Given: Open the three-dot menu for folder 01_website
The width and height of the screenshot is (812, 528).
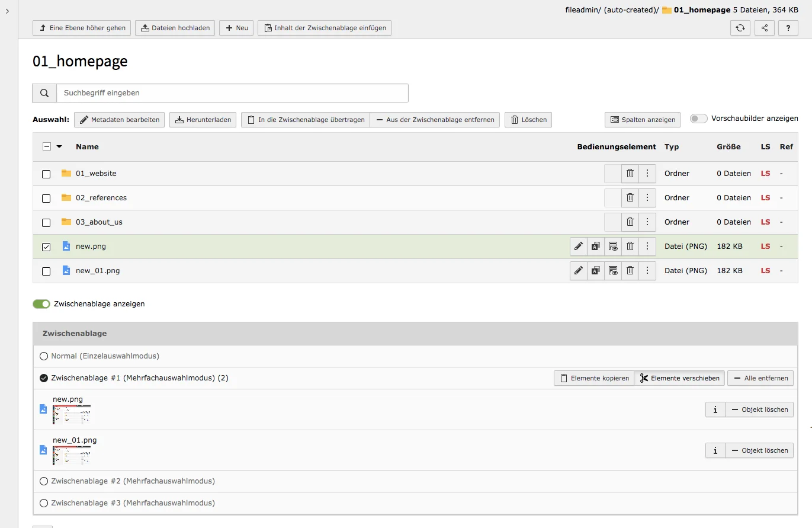Looking at the screenshot, I should [647, 173].
